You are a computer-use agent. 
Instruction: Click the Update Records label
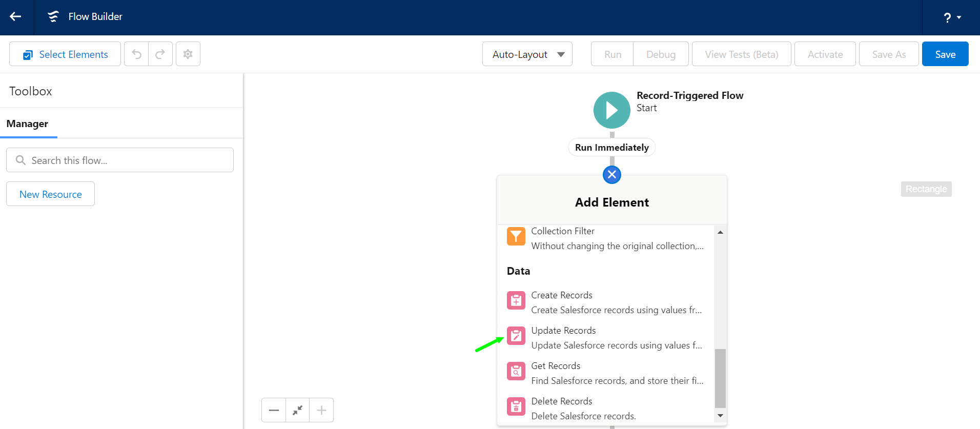pyautogui.click(x=563, y=331)
